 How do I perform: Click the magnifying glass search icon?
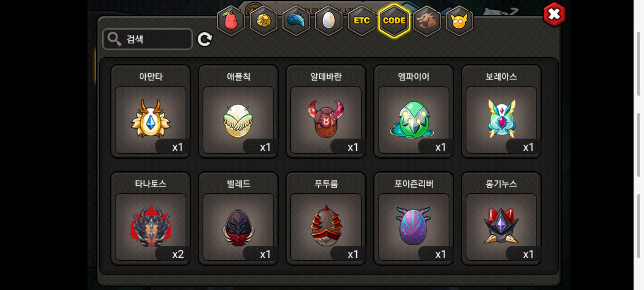coord(114,39)
